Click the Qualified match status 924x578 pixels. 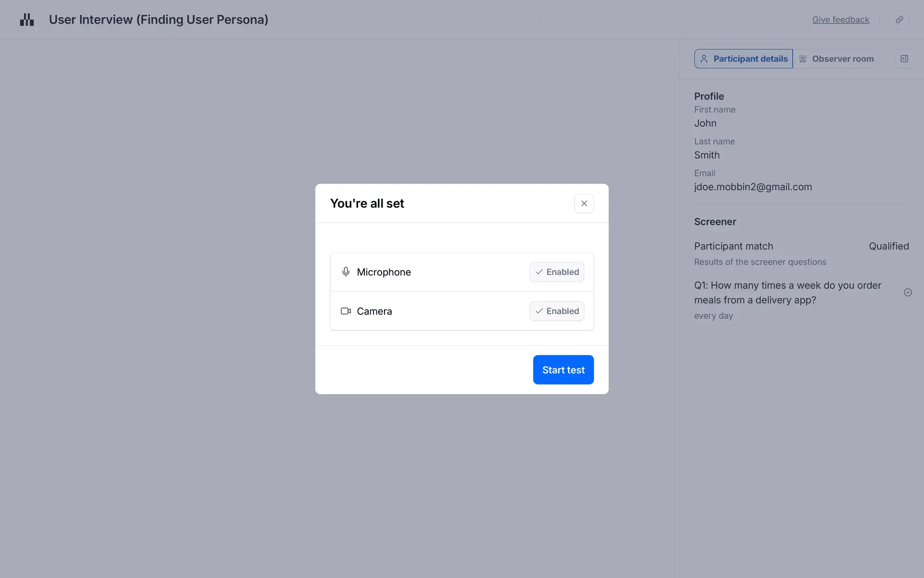(888, 246)
